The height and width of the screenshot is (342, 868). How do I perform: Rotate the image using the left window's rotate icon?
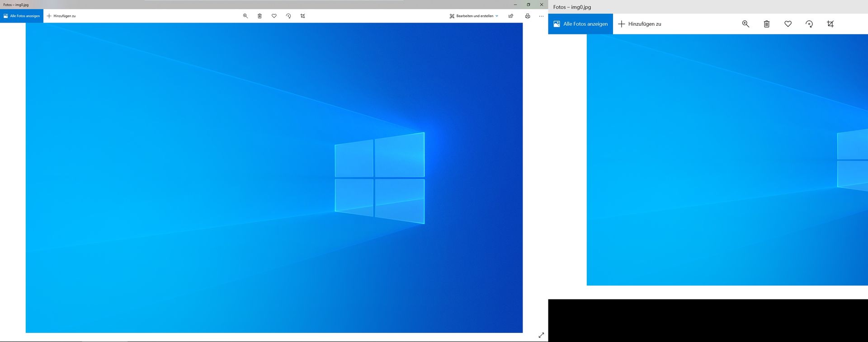click(x=288, y=16)
